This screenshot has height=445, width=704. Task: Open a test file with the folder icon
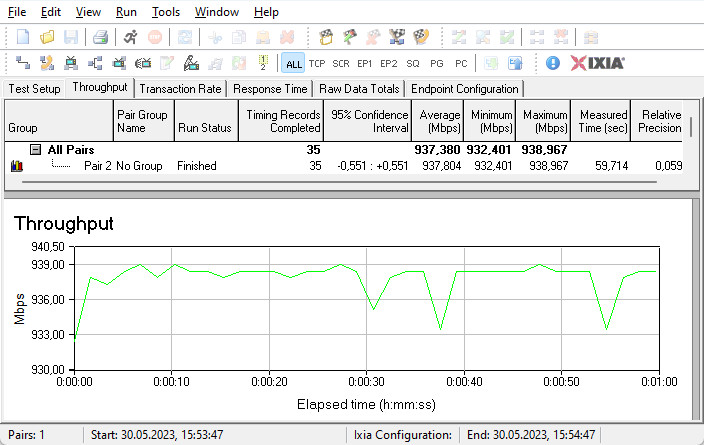tap(47, 37)
